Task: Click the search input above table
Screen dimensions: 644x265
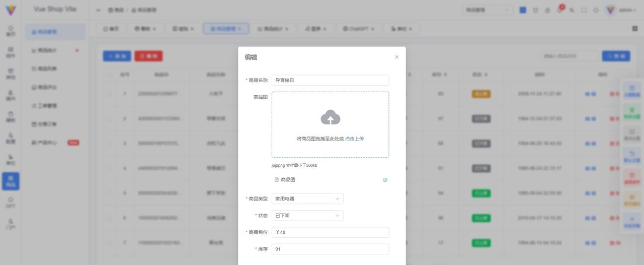Action: coord(569,56)
